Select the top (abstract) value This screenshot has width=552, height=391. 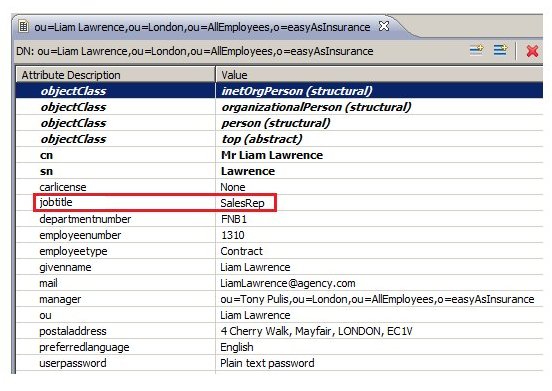coord(262,139)
